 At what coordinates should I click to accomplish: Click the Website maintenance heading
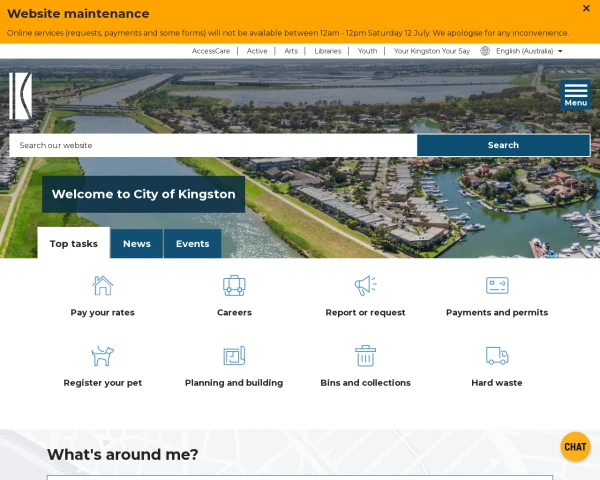[x=78, y=13]
